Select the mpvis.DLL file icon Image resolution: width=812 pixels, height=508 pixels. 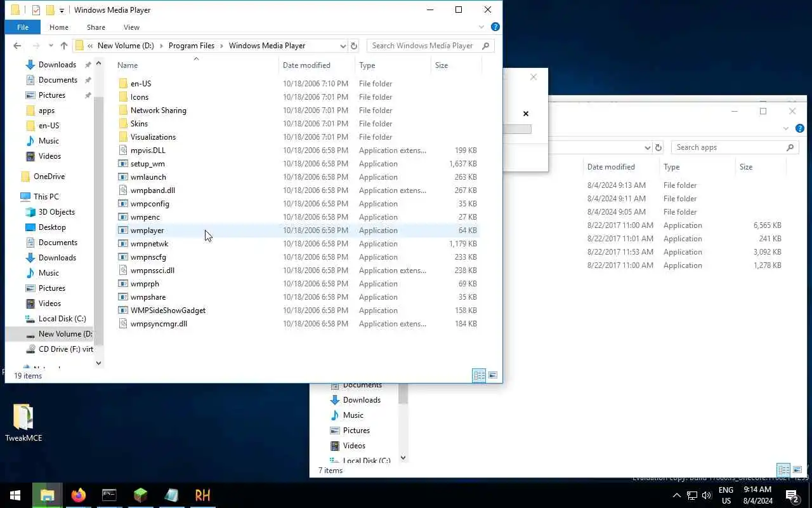[124, 150]
